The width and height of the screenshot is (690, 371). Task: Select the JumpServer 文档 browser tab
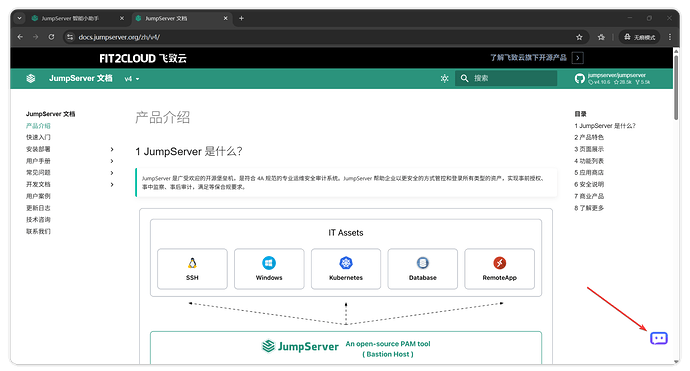coord(181,18)
